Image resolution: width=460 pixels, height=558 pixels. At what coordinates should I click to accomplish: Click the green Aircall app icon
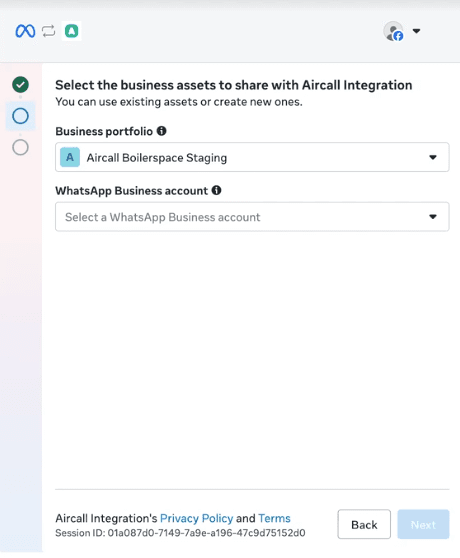[72, 31]
